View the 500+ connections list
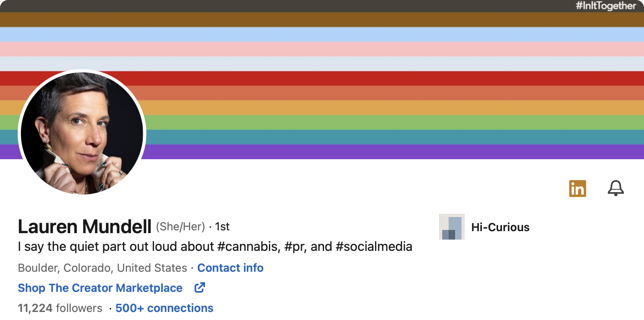Viewport: 644px width, 320px height. coord(164,308)
